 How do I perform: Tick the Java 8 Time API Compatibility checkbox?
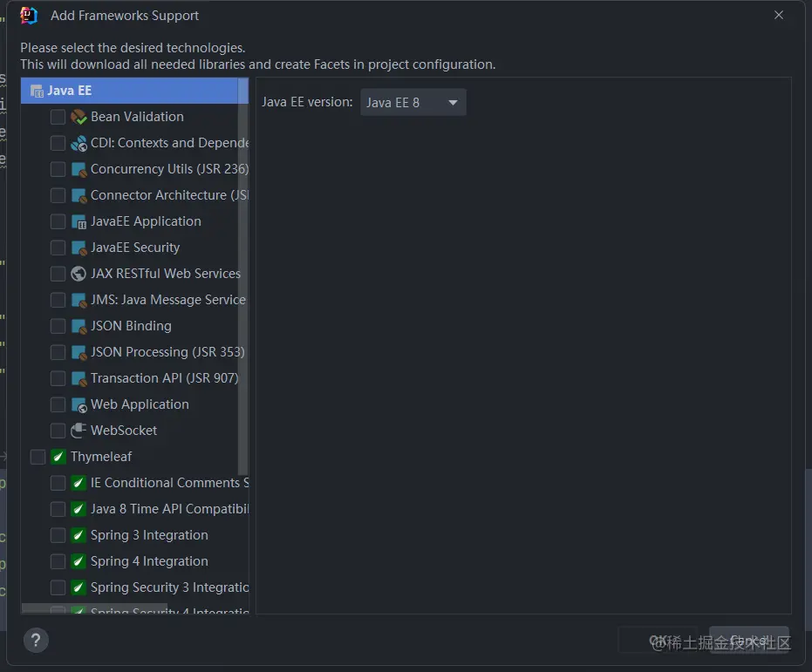pyautogui.click(x=58, y=509)
